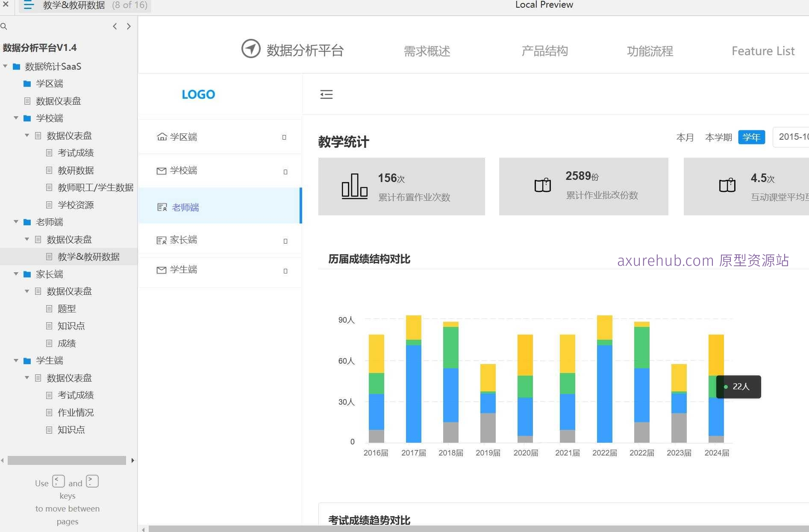Image resolution: width=809 pixels, height=532 pixels.
Task: Open the 2015 year dropdown at top right
Action: coord(794,137)
